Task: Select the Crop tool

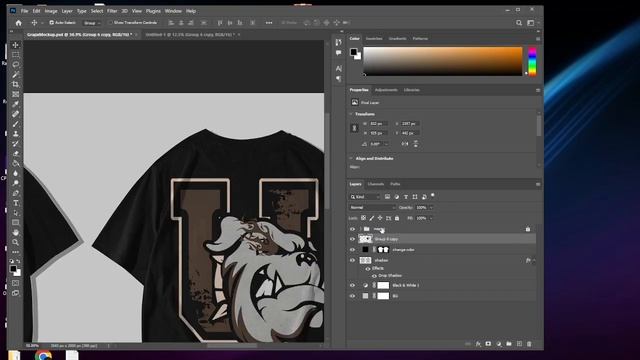Action: point(16,84)
